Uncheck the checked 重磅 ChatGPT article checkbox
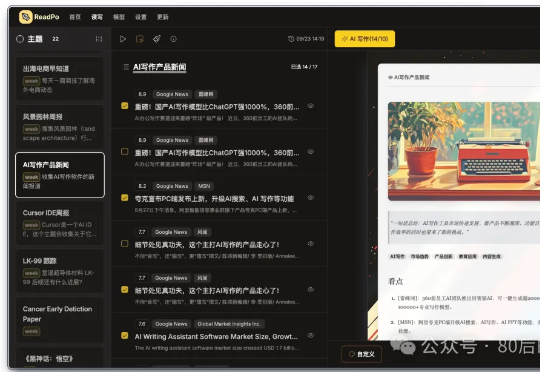The height and width of the screenshot is (372, 540). click(125, 106)
